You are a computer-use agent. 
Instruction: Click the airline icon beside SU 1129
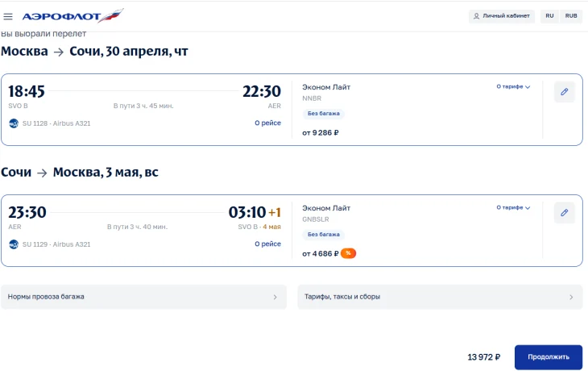pos(14,244)
